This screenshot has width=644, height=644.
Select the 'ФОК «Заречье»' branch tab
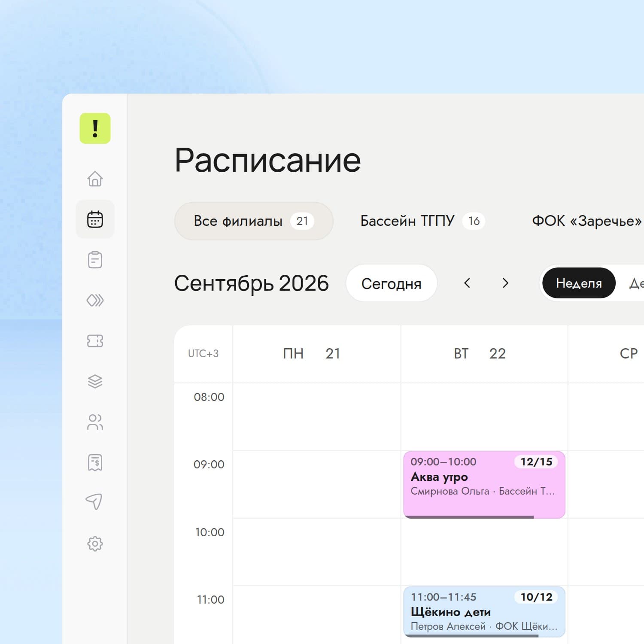pos(587,221)
